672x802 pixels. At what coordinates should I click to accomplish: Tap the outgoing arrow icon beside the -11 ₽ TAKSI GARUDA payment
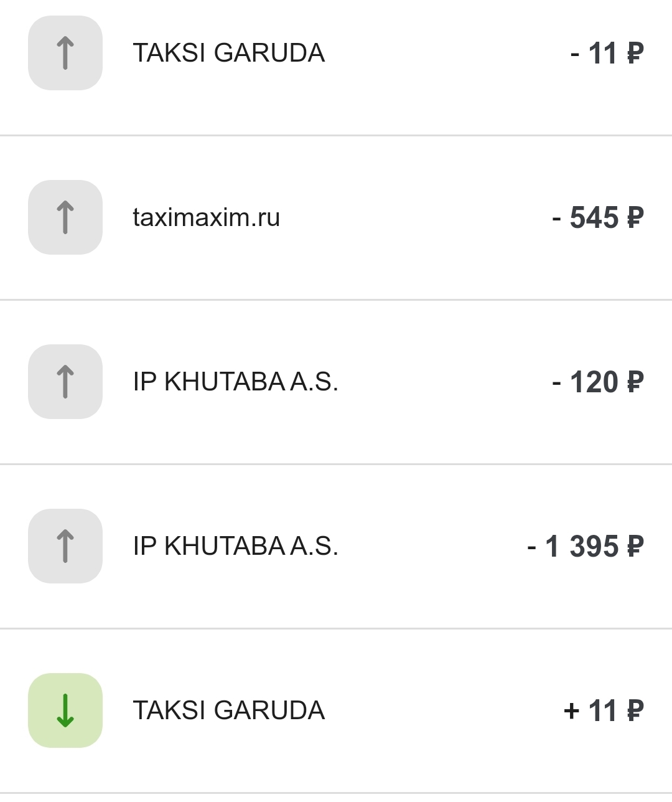click(65, 53)
